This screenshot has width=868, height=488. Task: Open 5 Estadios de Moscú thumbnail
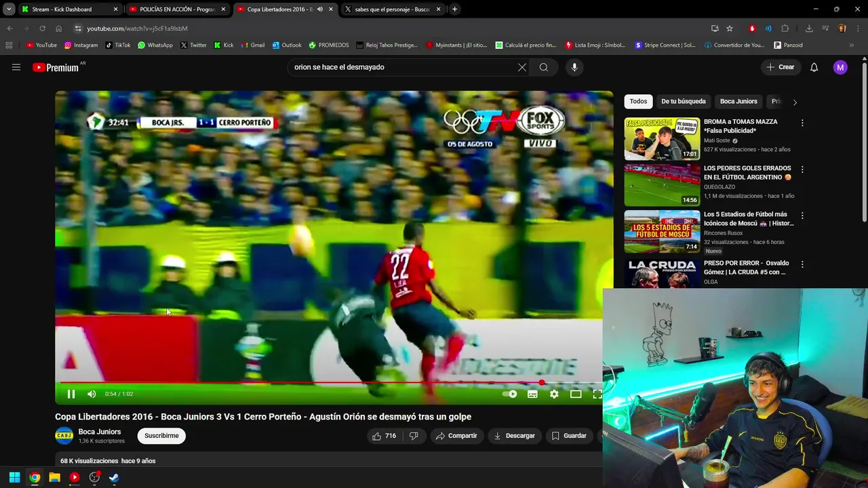[662, 232]
